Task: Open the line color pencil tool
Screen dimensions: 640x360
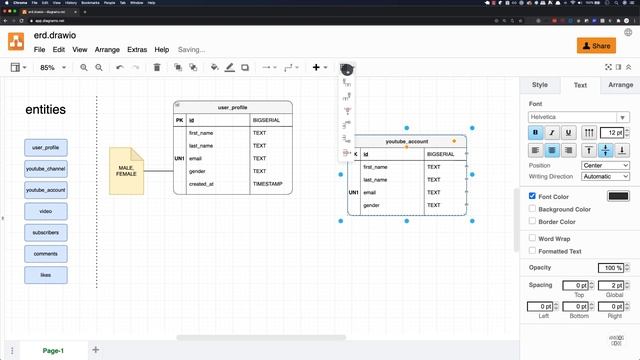Action: (x=230, y=67)
